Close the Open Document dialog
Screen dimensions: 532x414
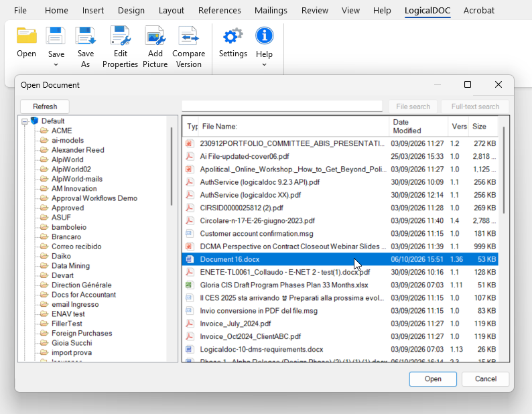[x=498, y=84]
